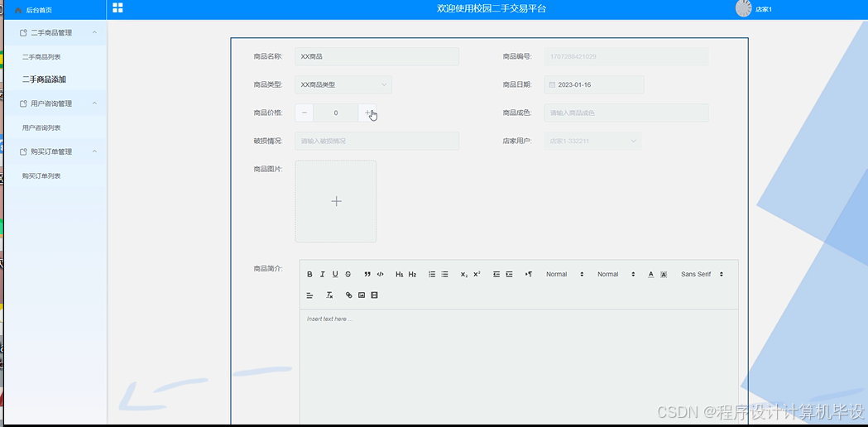Viewport: 868px width, 427px height.
Task: Open the 店家用户 dropdown
Action: pyautogui.click(x=592, y=141)
